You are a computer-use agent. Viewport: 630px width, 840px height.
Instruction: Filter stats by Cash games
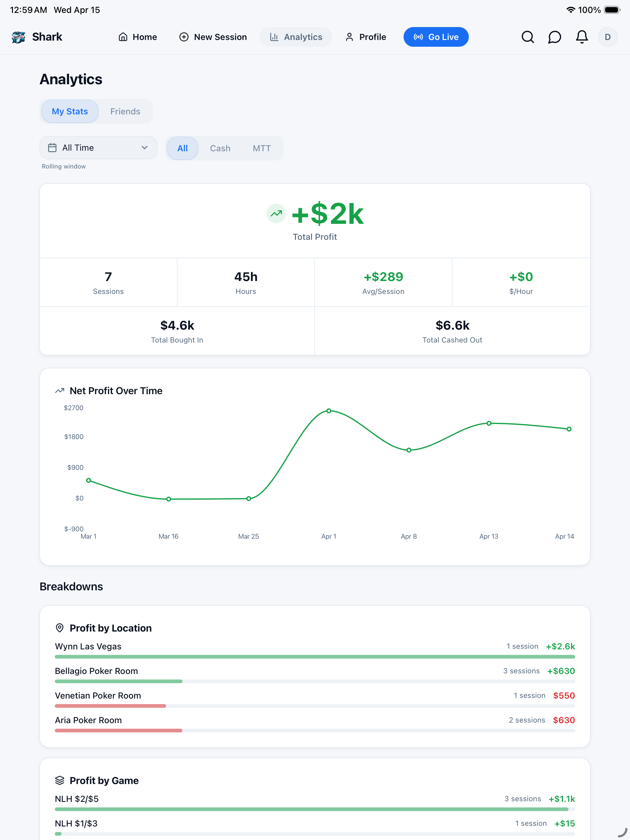pyautogui.click(x=220, y=148)
